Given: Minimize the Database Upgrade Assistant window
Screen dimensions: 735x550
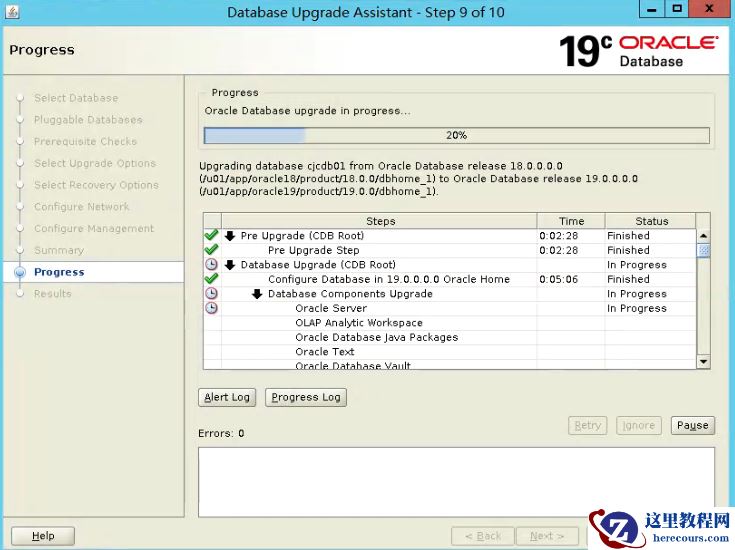Looking at the screenshot, I should point(652,9).
